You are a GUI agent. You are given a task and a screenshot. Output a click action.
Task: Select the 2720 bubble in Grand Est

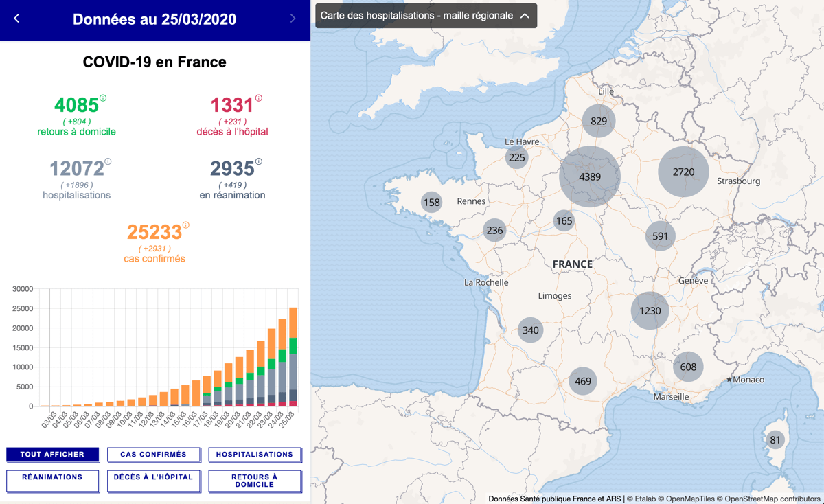[683, 172]
